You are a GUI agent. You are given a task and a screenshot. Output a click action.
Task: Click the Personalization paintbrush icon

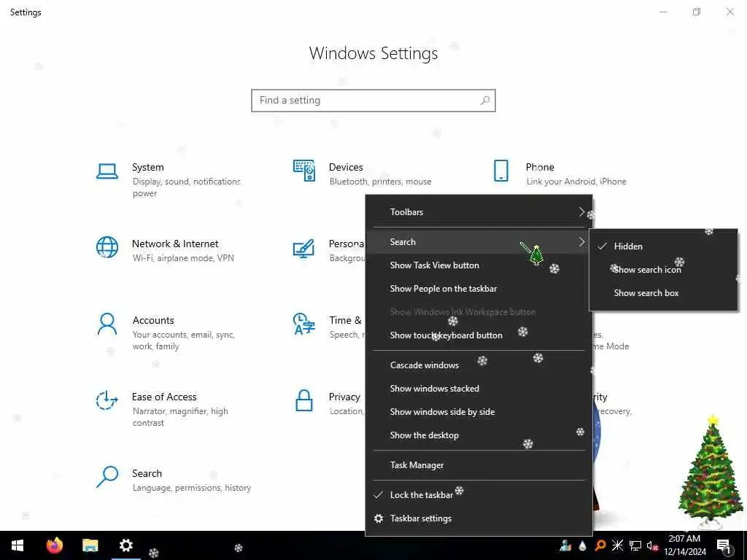[x=304, y=248]
